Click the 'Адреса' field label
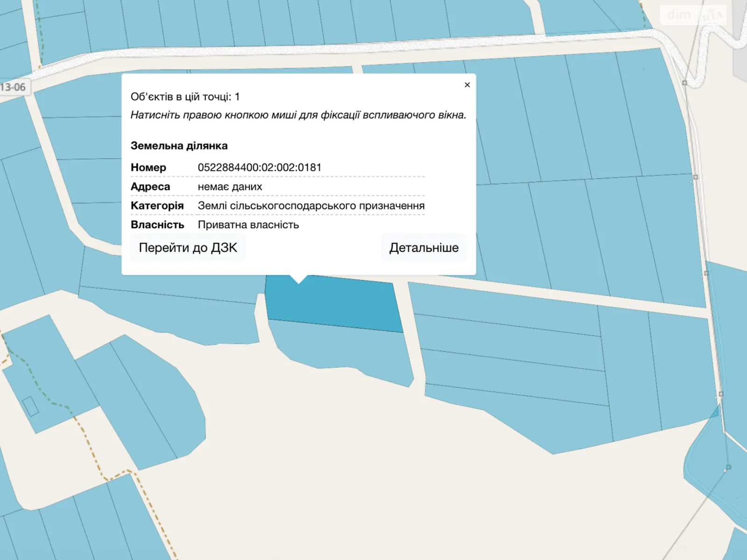This screenshot has width=747, height=560. point(150,187)
